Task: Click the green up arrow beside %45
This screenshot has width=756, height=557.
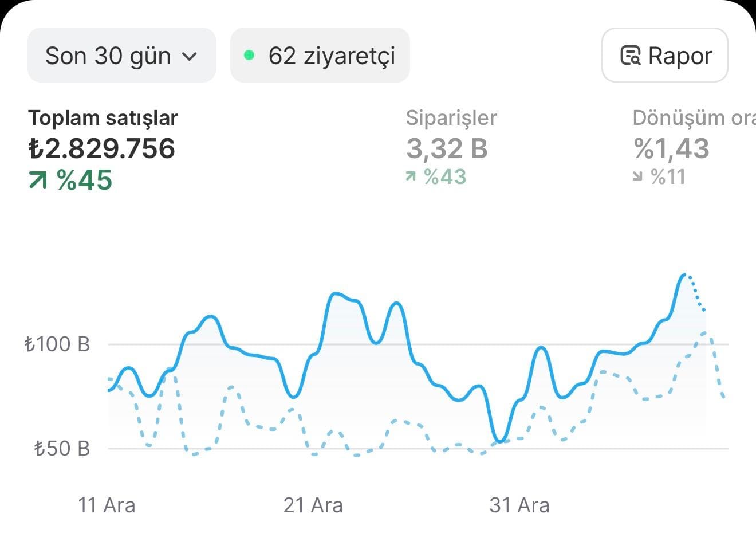Action: 38,181
